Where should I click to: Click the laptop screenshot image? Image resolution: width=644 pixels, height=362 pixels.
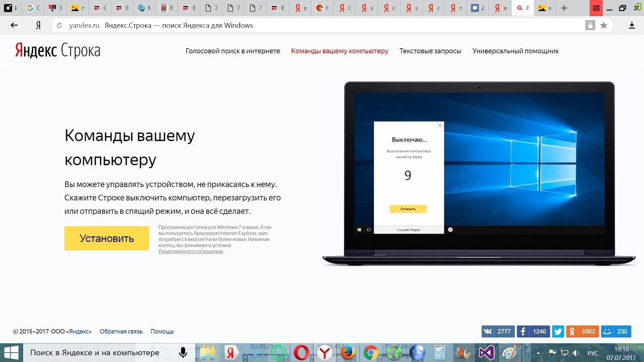[x=479, y=173]
